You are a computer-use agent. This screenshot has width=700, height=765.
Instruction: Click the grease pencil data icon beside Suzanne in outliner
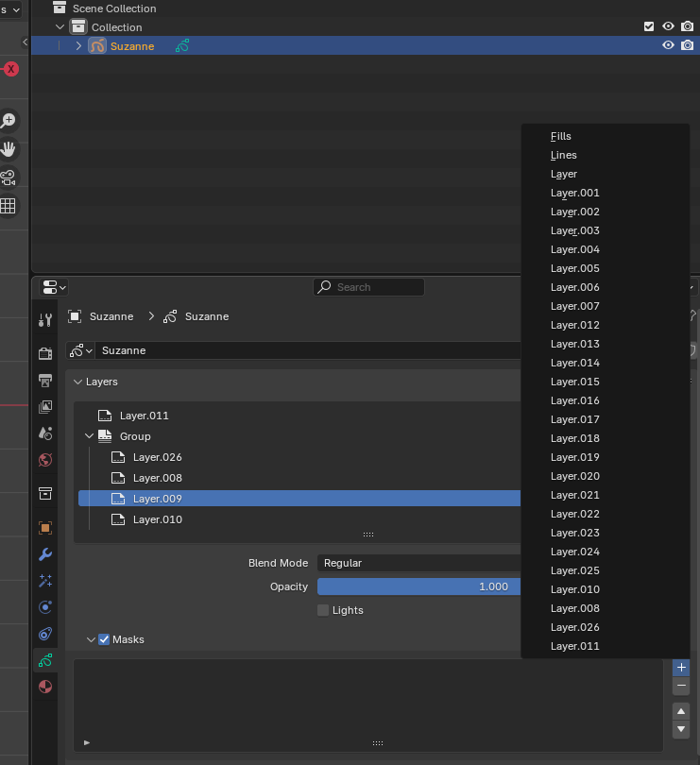point(182,46)
